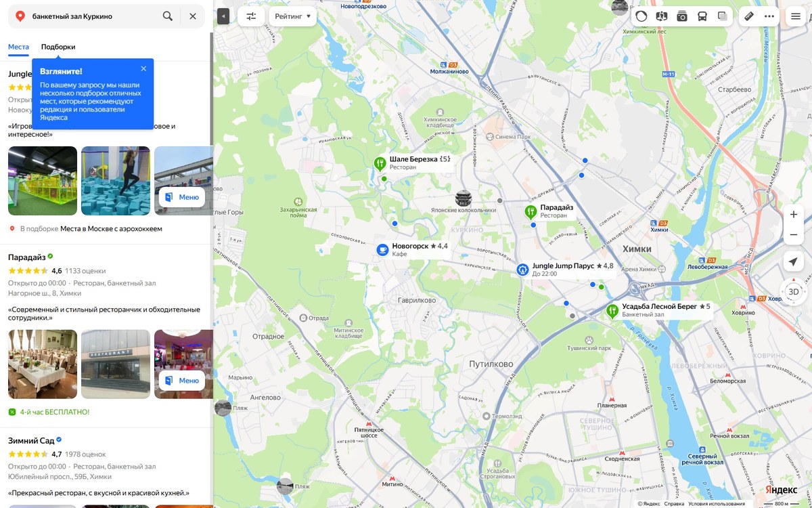This screenshot has width=812, height=508.
Task: Open Меню for Парадайз restaurant
Action: pos(182,381)
